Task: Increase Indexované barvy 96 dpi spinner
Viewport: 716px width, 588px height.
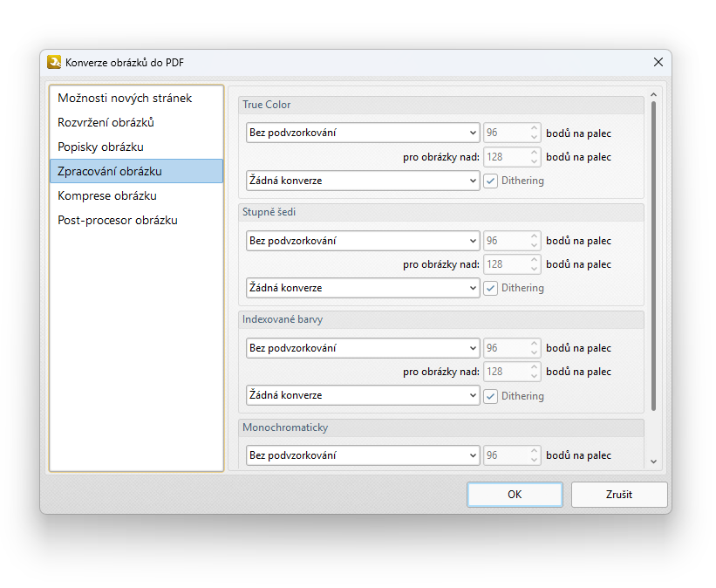Action: coord(535,344)
